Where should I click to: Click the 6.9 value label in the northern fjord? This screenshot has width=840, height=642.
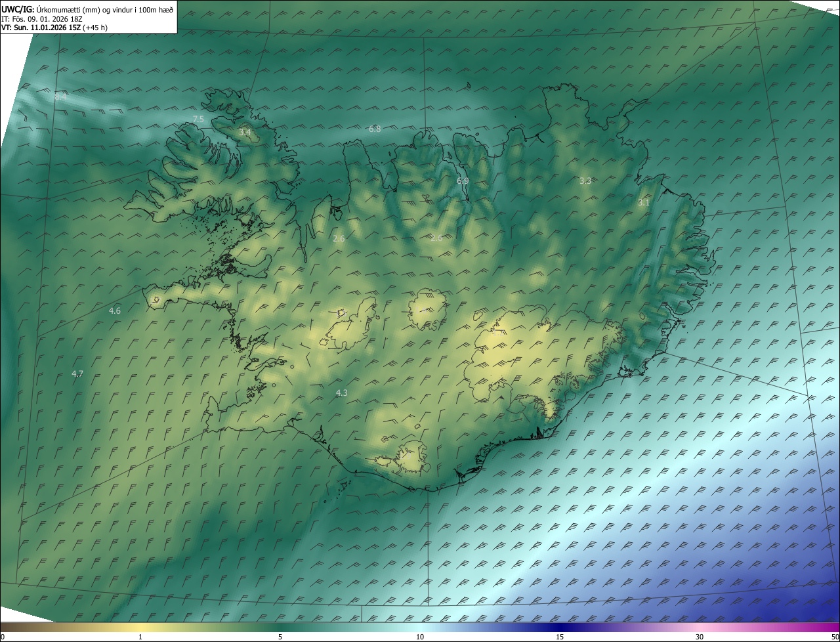coord(463,181)
